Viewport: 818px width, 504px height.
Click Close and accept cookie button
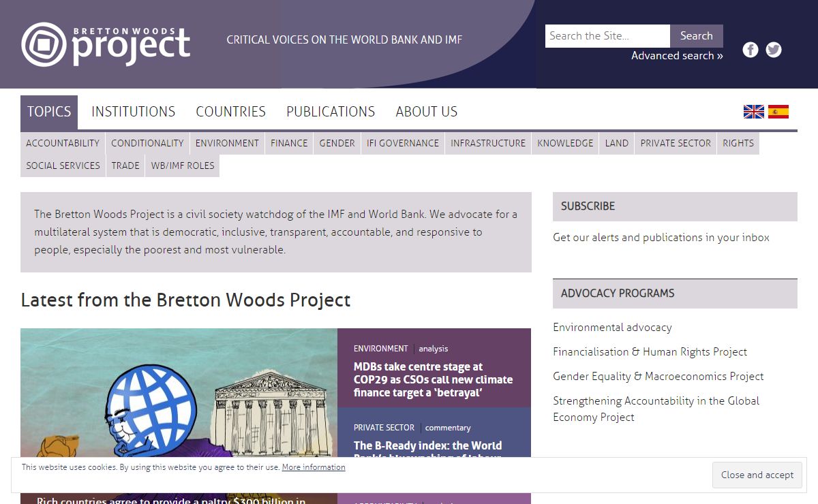757,475
